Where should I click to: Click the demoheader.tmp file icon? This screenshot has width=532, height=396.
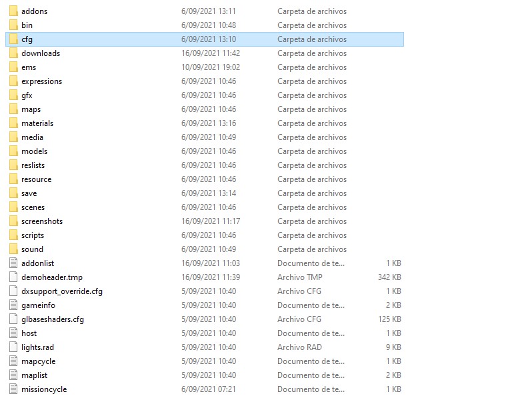point(13,277)
